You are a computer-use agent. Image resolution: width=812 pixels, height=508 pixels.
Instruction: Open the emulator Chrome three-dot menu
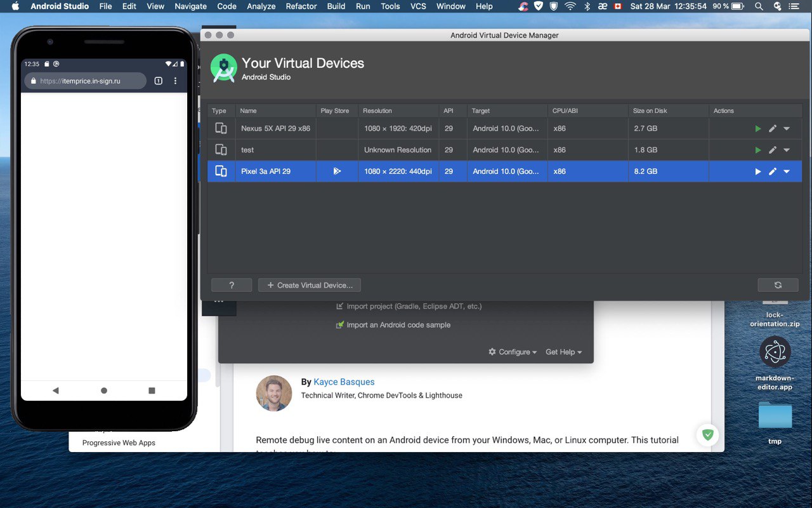coord(176,81)
